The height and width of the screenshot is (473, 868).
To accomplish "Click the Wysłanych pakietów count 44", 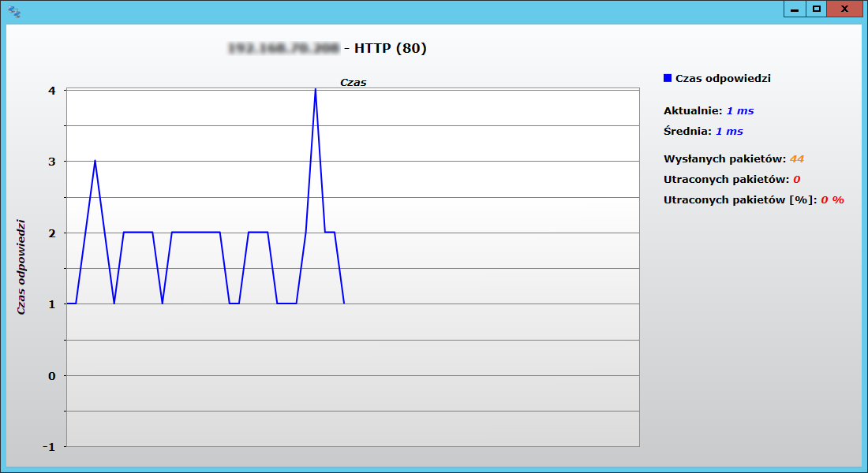I will click(796, 159).
